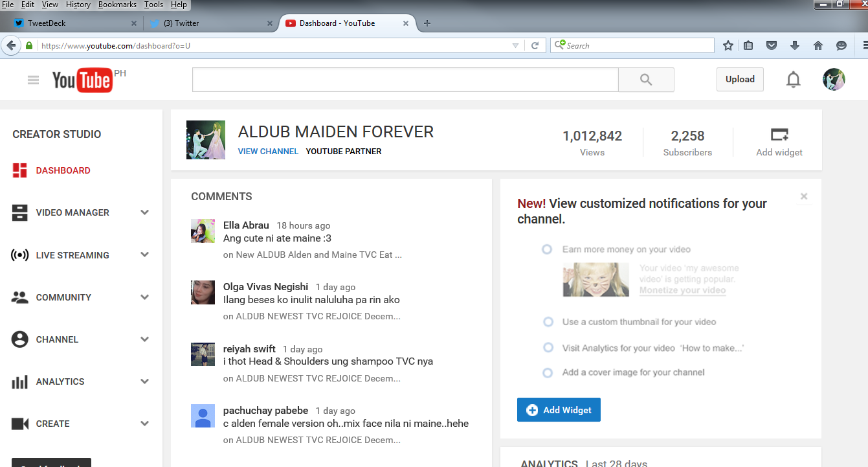Open the notifications bell

click(x=793, y=80)
